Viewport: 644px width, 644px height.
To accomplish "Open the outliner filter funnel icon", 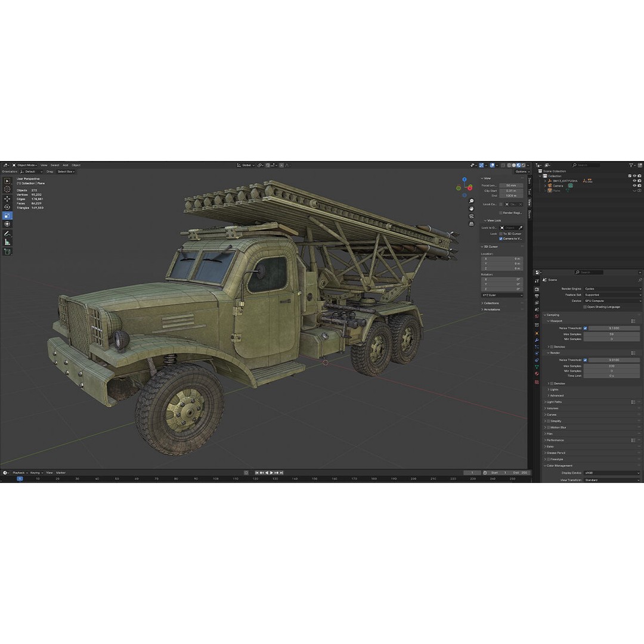I will [631, 165].
